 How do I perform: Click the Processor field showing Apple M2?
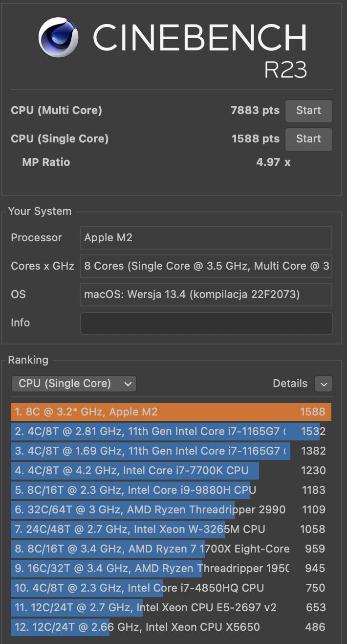(x=206, y=238)
